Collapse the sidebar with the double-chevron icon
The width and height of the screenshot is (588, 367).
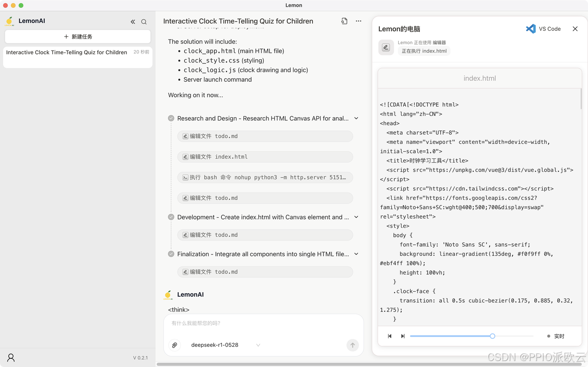point(133,22)
